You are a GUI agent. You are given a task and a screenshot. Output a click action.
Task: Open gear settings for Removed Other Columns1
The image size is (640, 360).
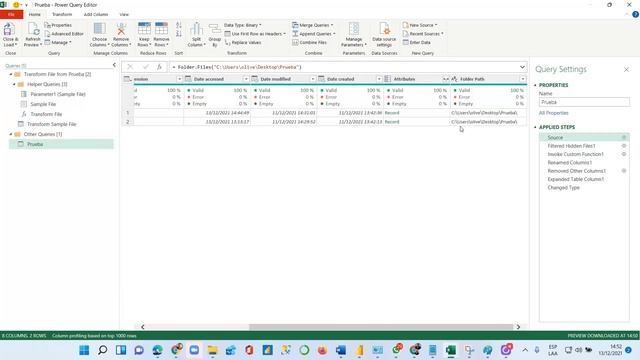624,171
